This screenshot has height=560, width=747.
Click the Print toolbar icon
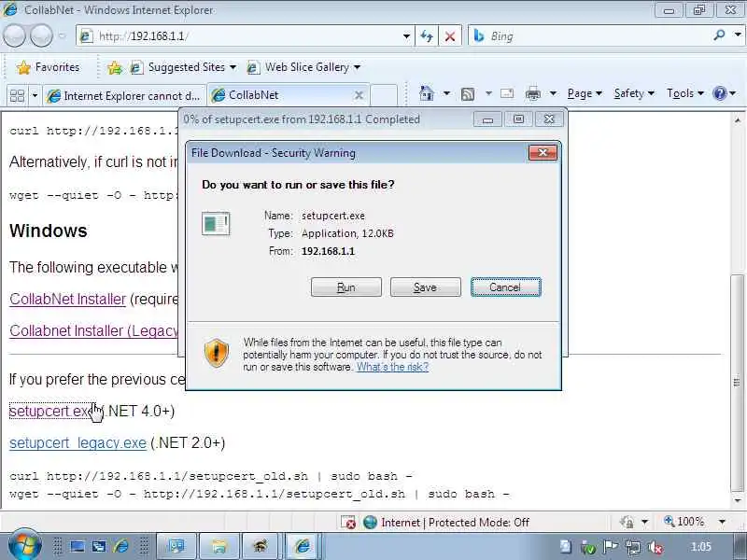pyautogui.click(x=532, y=94)
